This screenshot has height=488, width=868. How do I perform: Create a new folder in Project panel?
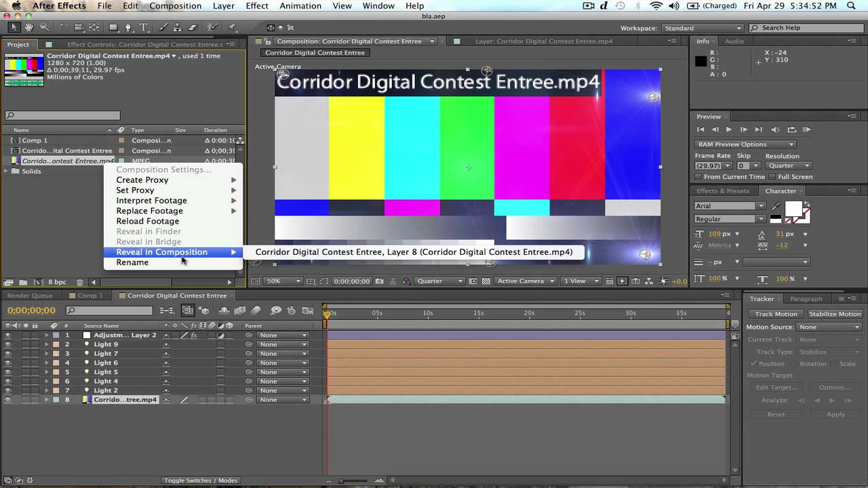tap(22, 282)
